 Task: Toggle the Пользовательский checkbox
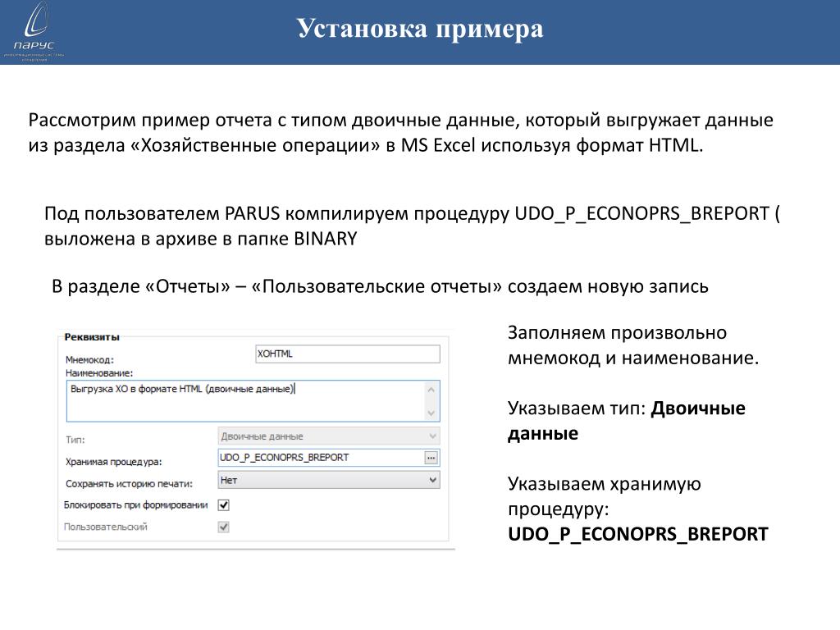224,527
